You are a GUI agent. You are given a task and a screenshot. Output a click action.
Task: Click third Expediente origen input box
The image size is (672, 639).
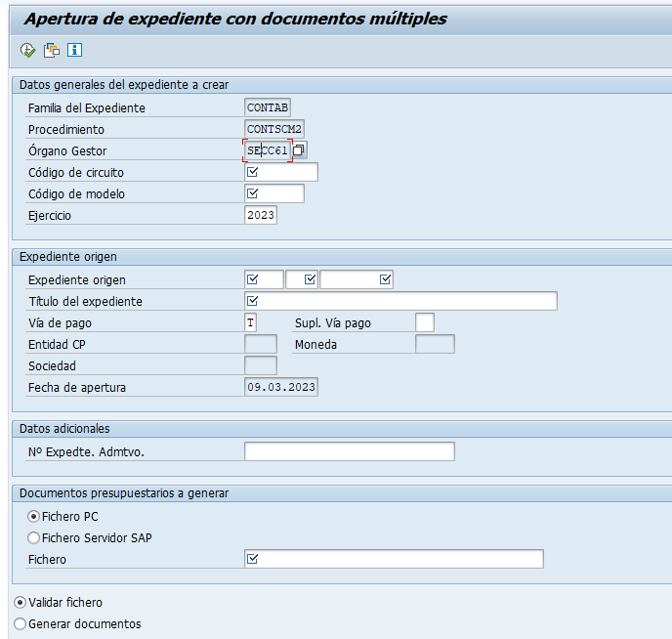(x=357, y=279)
